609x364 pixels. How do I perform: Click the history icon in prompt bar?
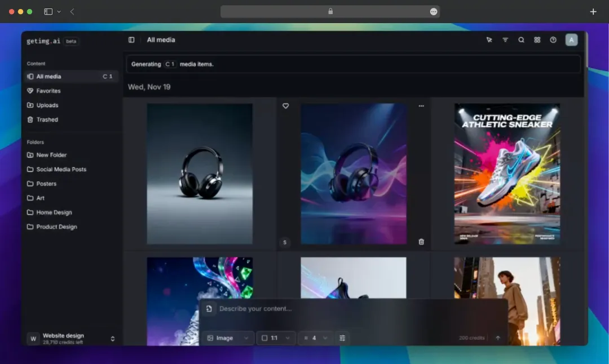pos(209,308)
